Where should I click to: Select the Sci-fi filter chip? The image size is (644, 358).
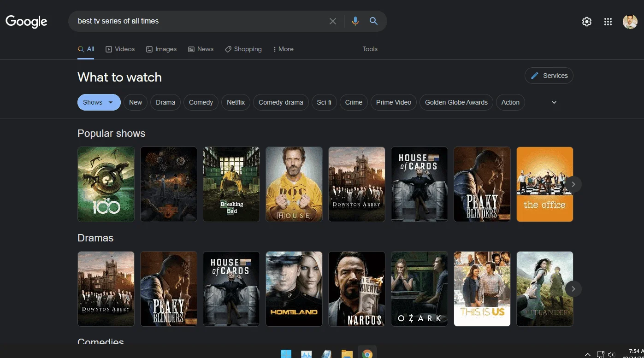[324, 102]
